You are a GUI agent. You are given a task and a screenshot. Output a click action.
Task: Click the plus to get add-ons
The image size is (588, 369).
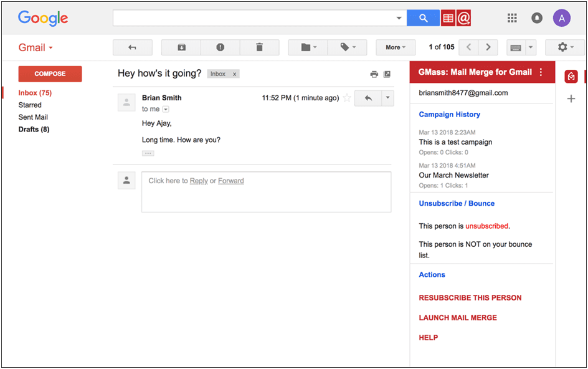pyautogui.click(x=571, y=98)
